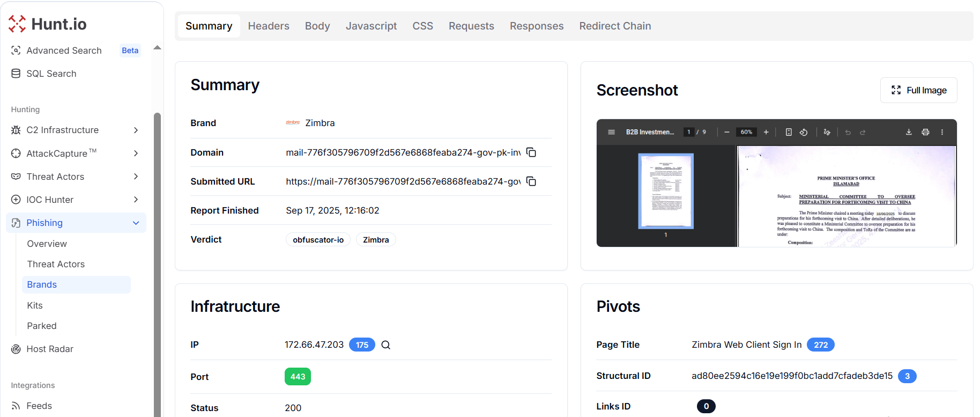Image resolution: width=980 pixels, height=417 pixels.
Task: Expand the IOC Hunter menu chevron
Action: click(x=136, y=200)
